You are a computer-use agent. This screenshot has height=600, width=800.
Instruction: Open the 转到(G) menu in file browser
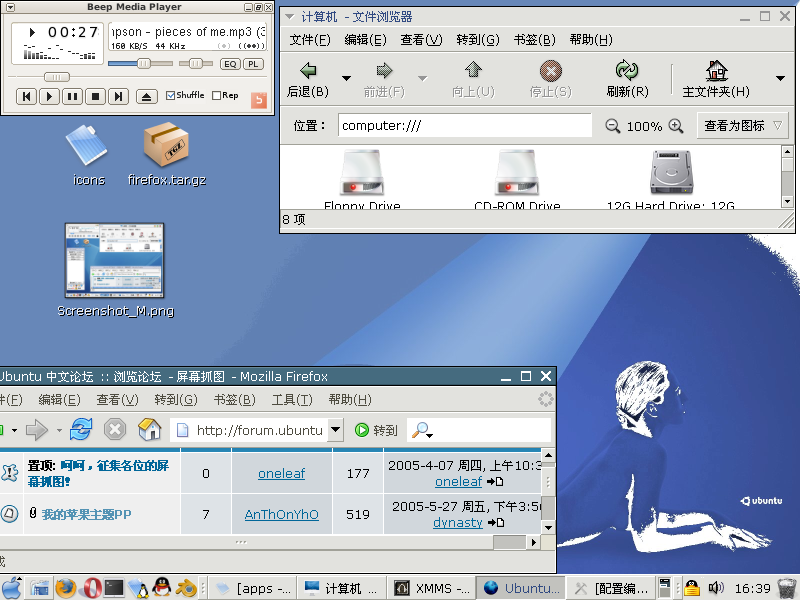point(478,40)
